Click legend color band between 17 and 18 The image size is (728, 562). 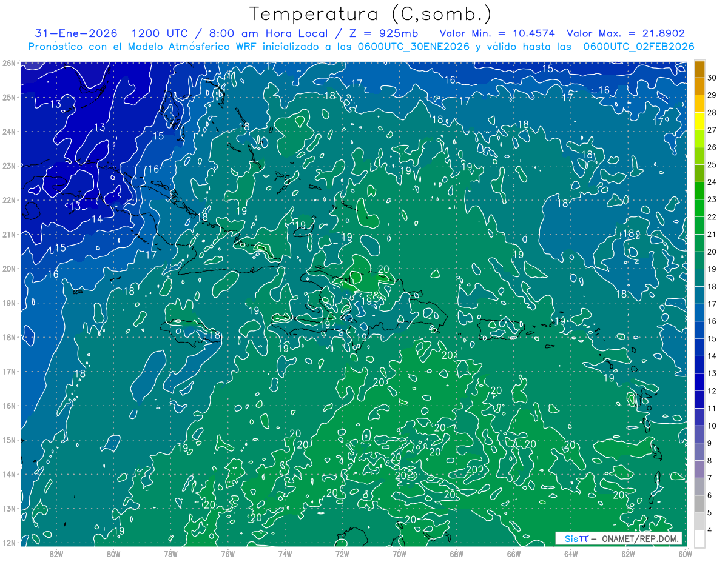coord(699,295)
